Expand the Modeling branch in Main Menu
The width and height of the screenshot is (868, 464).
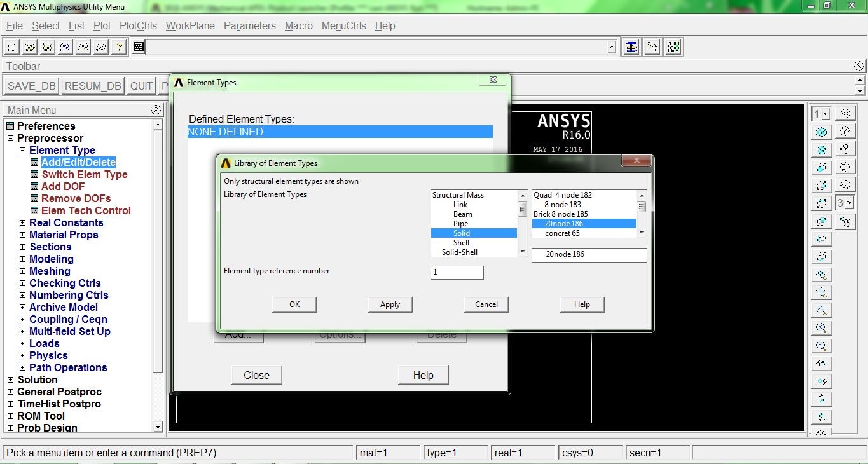tap(22, 259)
